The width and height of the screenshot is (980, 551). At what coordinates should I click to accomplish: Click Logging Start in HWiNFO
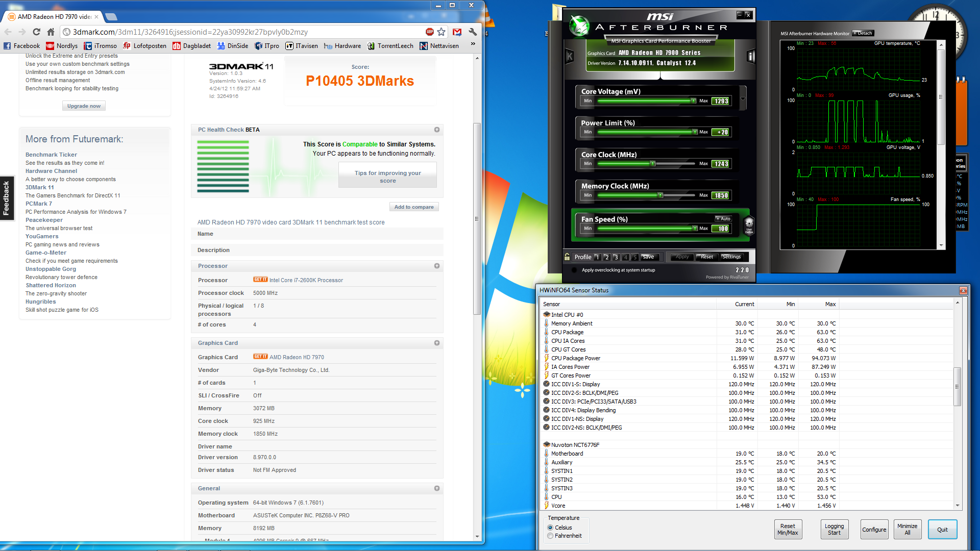click(834, 530)
